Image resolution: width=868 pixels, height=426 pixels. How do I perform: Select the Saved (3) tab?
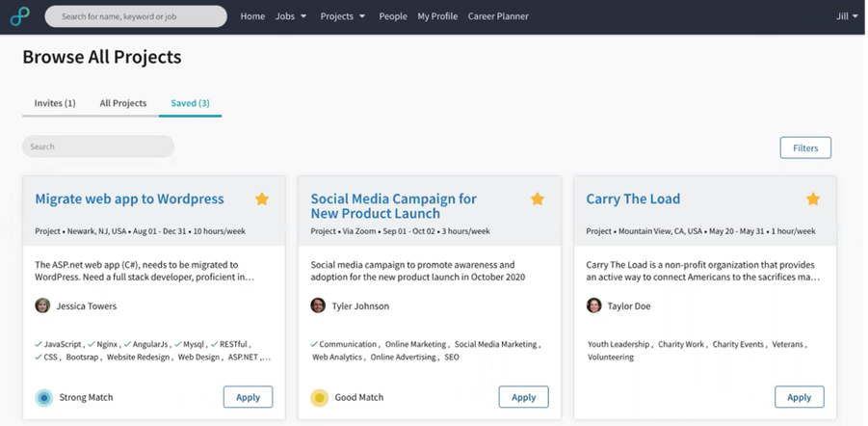[190, 103]
